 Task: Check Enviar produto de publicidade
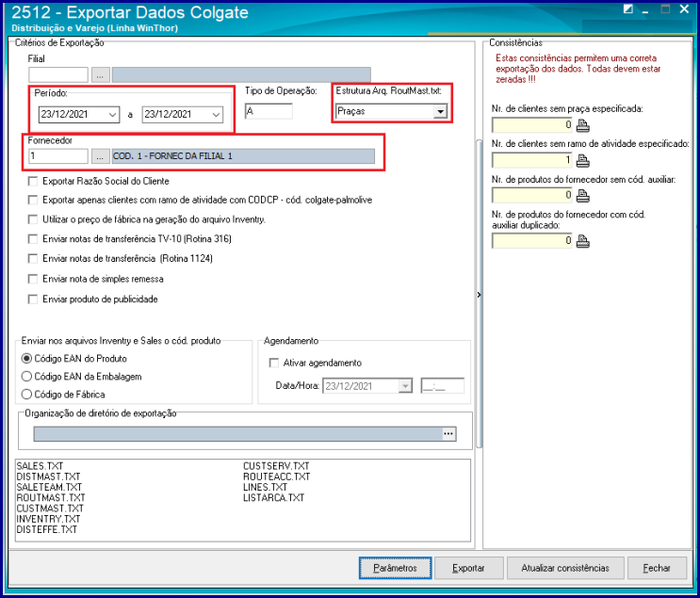(33, 299)
